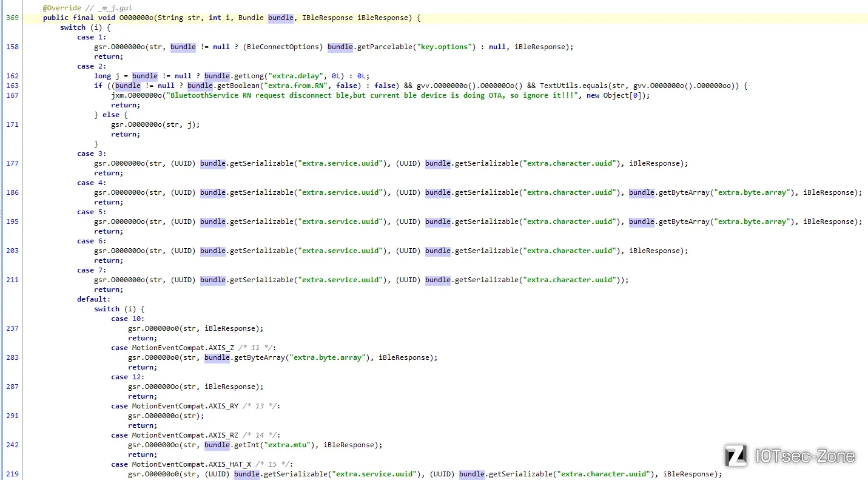Click IBleResponse type in method signature
The image size is (868, 480).
328,18
